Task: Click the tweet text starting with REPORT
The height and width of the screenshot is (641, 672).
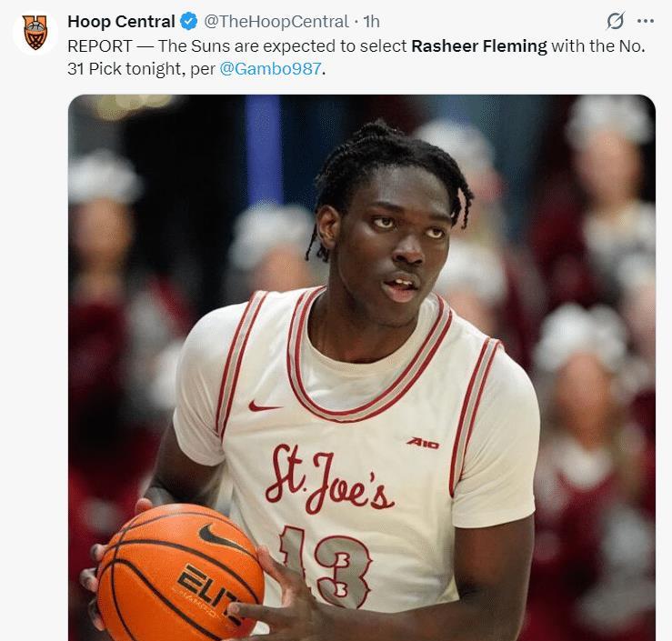Action: (x=356, y=57)
